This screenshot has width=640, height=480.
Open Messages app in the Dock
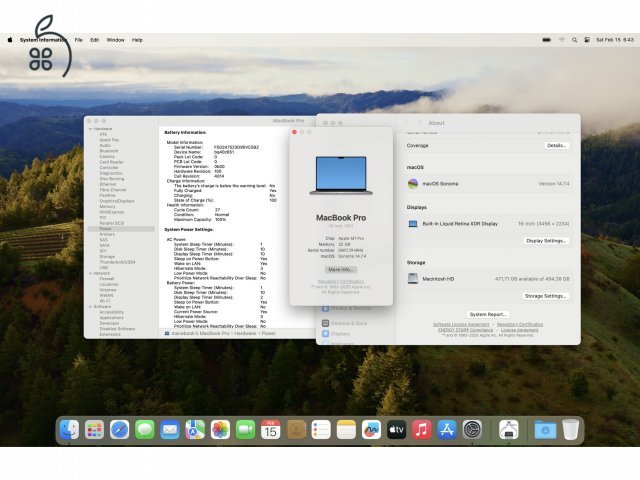click(x=145, y=430)
